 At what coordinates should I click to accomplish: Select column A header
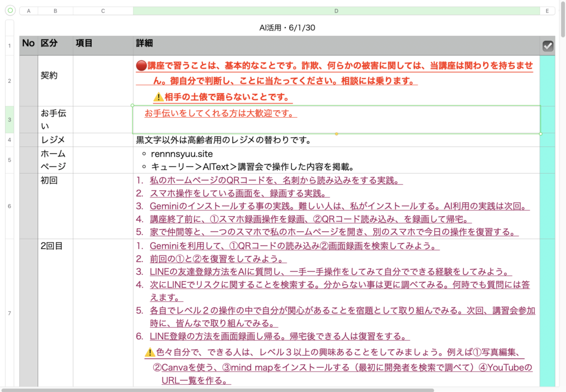click(28, 11)
